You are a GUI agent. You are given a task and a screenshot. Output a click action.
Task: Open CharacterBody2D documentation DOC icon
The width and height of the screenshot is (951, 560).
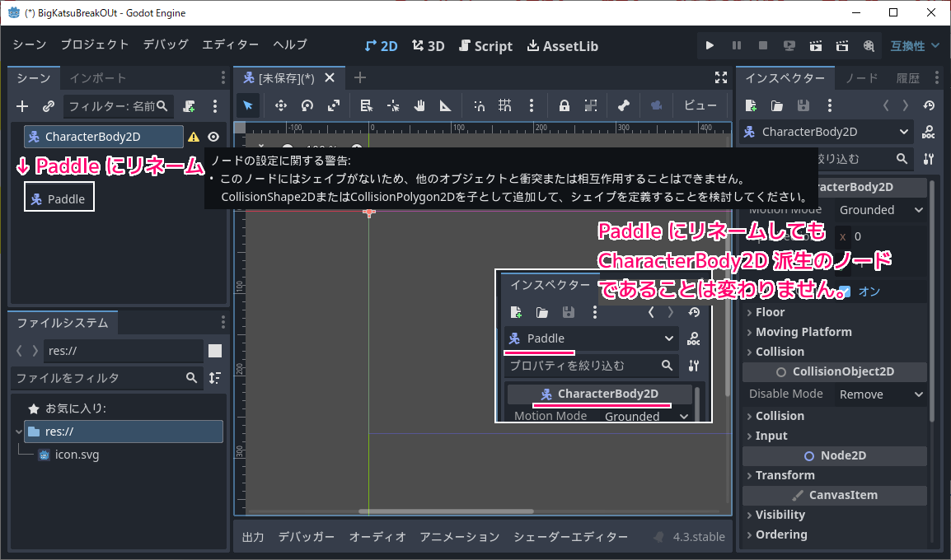929,132
